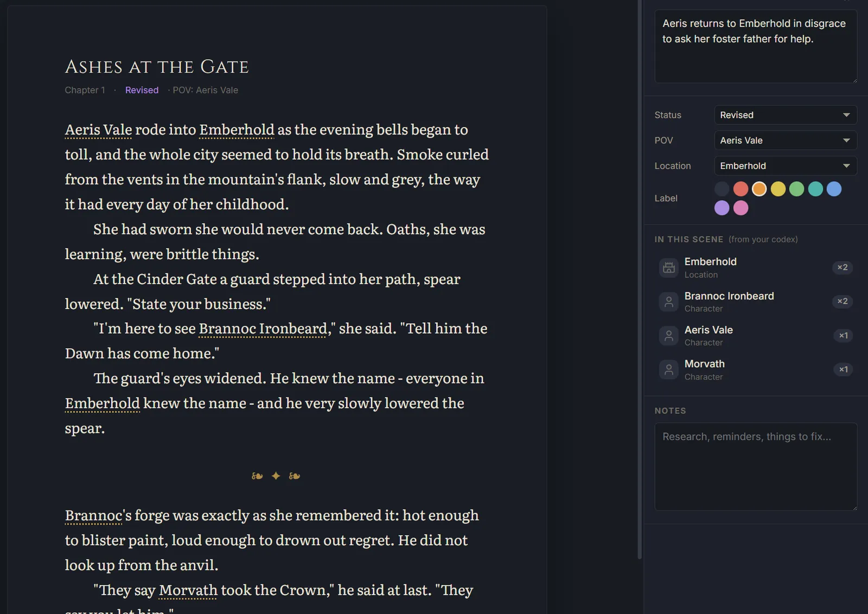Open the Status dropdown showing Revised
Image resolution: width=868 pixels, height=614 pixels.
[x=786, y=115]
